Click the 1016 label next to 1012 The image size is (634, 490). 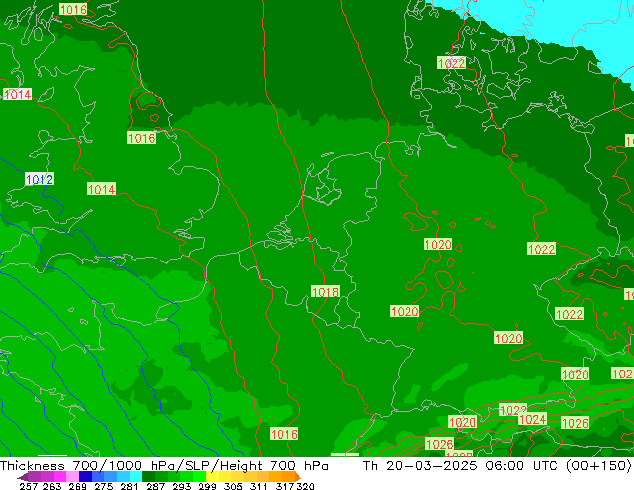coord(142,138)
